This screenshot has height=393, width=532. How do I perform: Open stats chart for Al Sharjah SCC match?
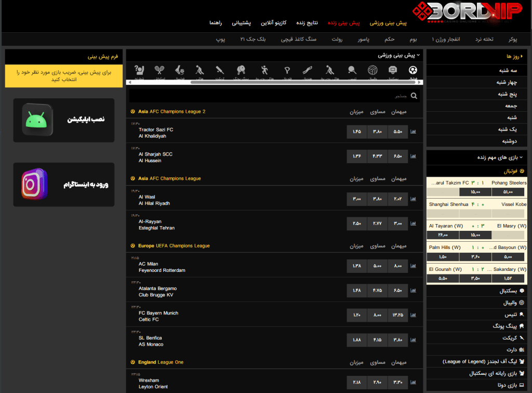[x=413, y=156]
